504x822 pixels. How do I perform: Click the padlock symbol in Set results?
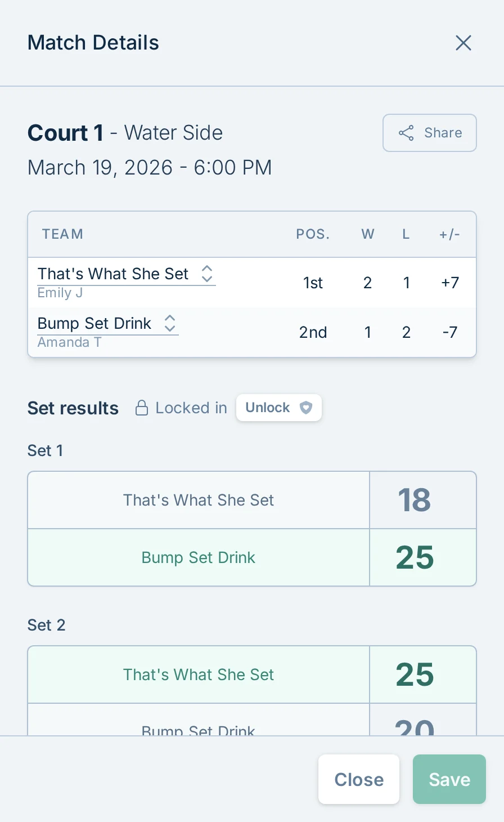[x=142, y=408]
